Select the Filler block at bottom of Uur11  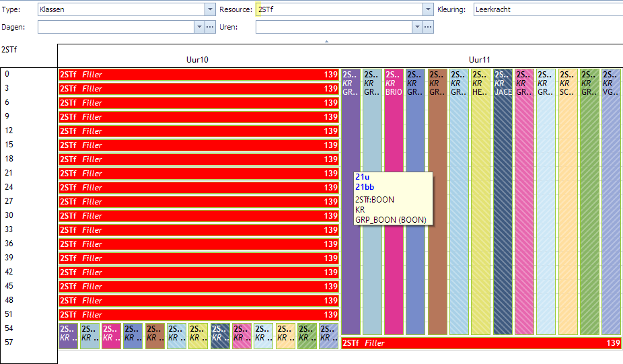click(x=481, y=343)
